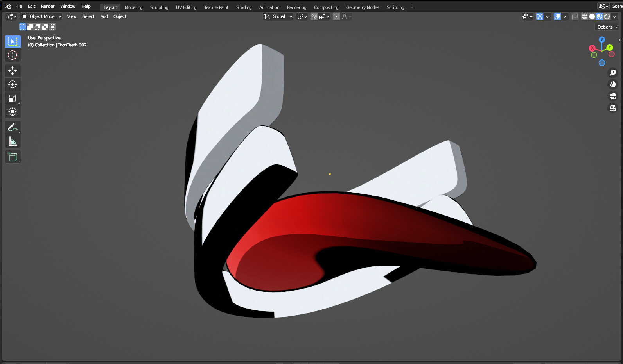This screenshot has height=364, width=623.
Task: Toggle show overlays
Action: point(557,16)
